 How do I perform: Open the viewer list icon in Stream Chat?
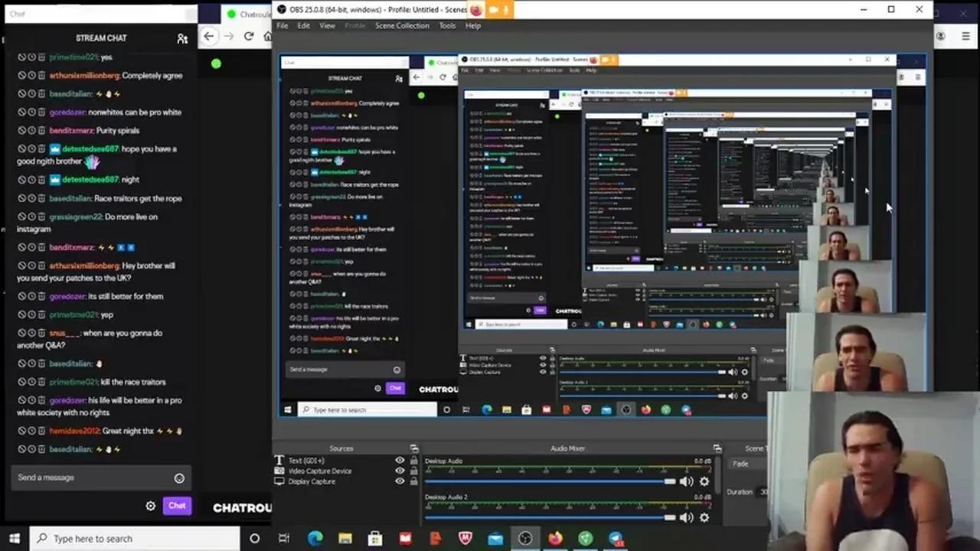point(182,38)
